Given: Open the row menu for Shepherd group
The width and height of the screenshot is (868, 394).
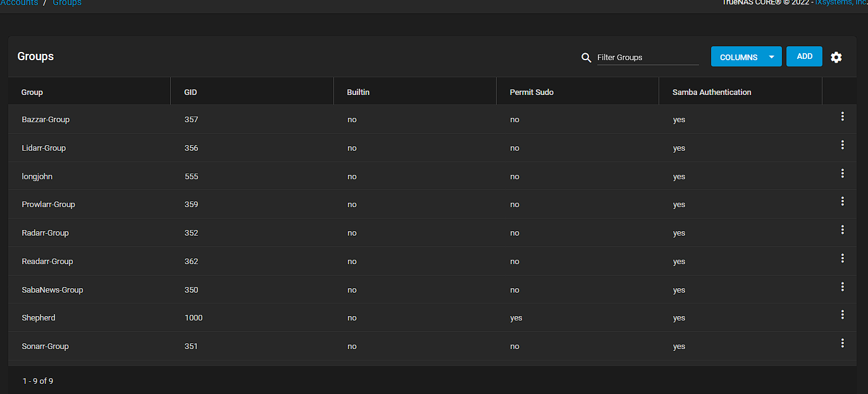Looking at the screenshot, I should coord(842,315).
